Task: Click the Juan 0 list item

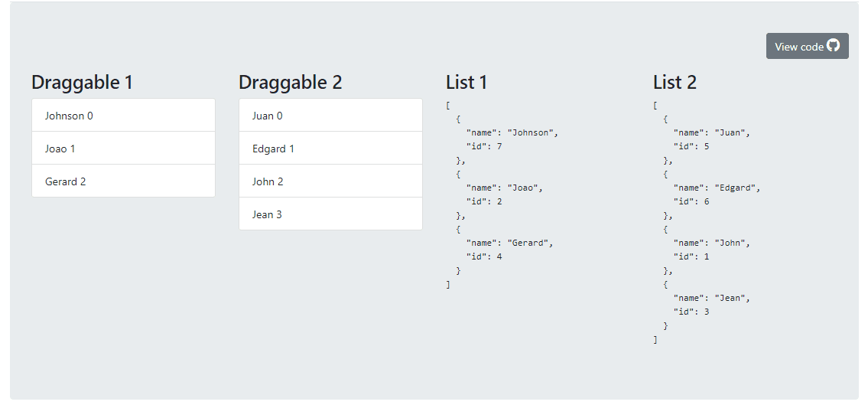Action: pyautogui.click(x=330, y=116)
